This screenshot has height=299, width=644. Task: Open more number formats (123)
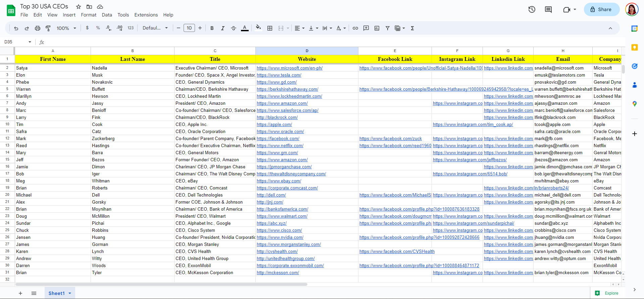(x=131, y=28)
